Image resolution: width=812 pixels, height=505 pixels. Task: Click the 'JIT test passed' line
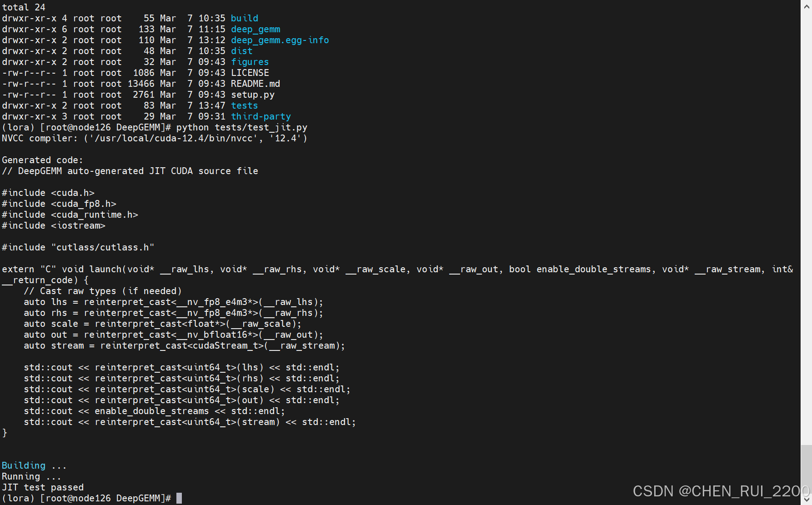tap(43, 487)
